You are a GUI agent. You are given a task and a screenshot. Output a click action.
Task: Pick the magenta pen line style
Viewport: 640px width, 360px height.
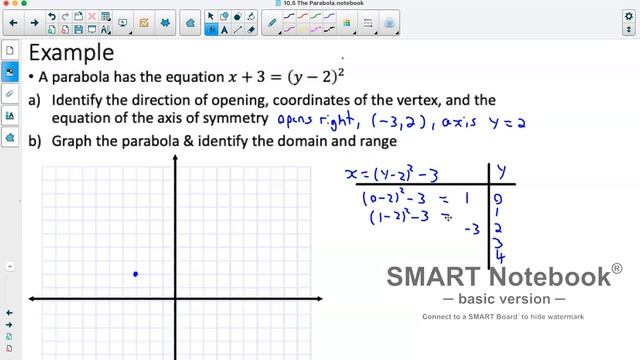[316, 29]
